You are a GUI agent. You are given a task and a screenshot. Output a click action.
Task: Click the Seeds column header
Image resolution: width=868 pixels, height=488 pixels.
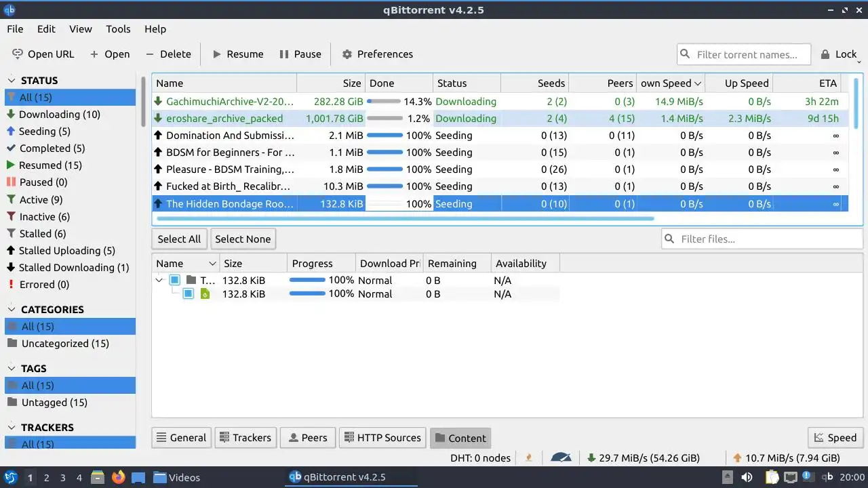click(534, 83)
